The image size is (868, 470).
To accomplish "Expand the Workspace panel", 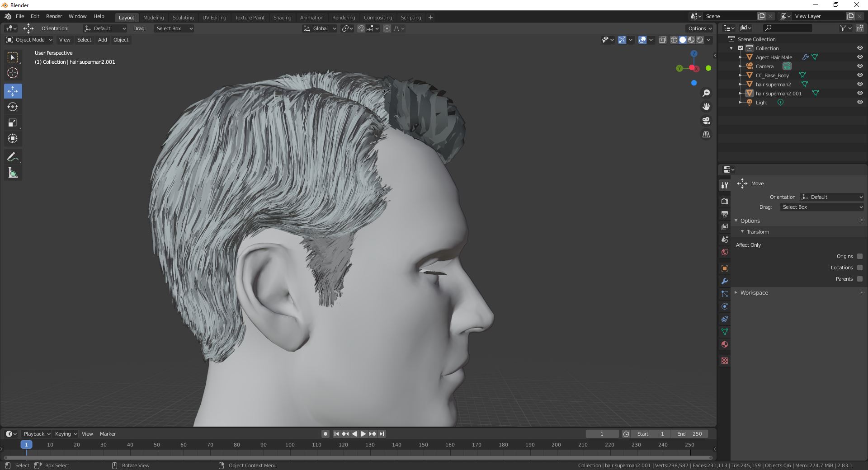I will pyautogui.click(x=754, y=293).
